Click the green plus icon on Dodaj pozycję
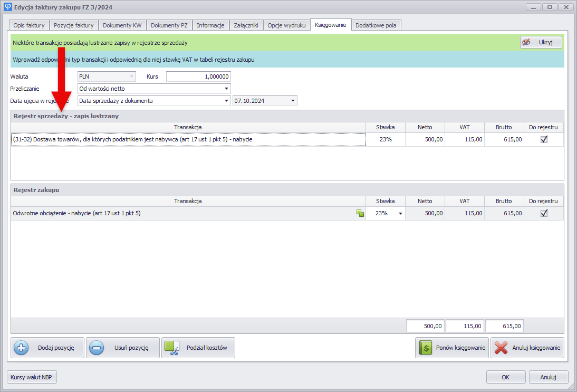Image resolution: width=577 pixels, height=392 pixels. pyautogui.click(x=21, y=348)
